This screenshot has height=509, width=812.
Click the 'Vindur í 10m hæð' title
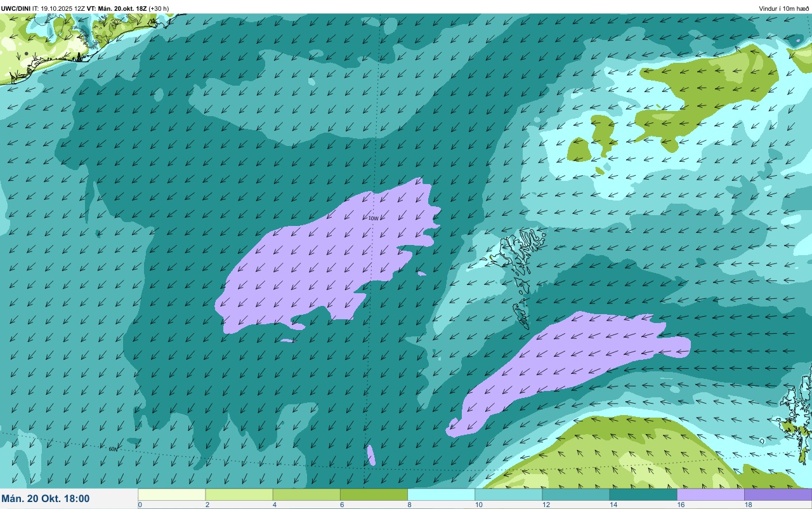pos(784,8)
